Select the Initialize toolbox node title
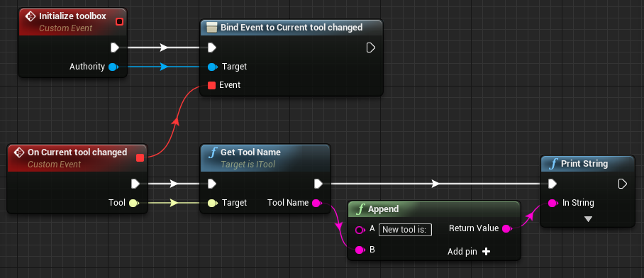 (x=72, y=16)
